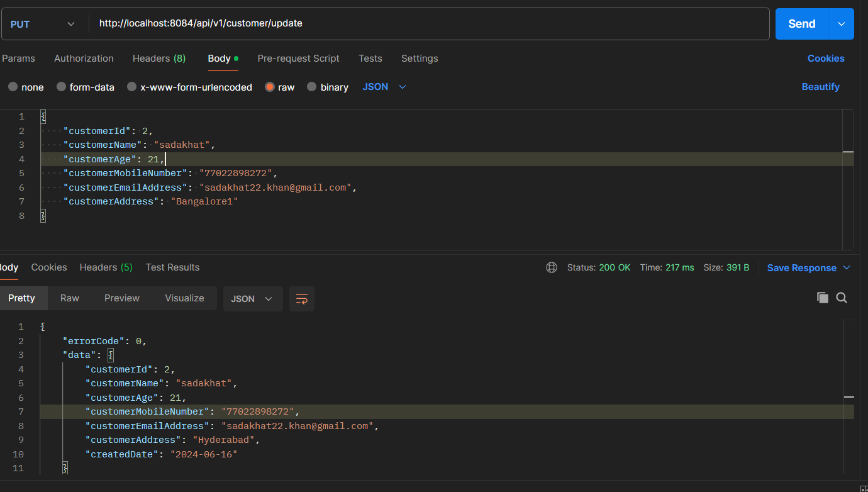Click the network globe icon near Status
Screen dimensions: 868x492
click(x=552, y=267)
